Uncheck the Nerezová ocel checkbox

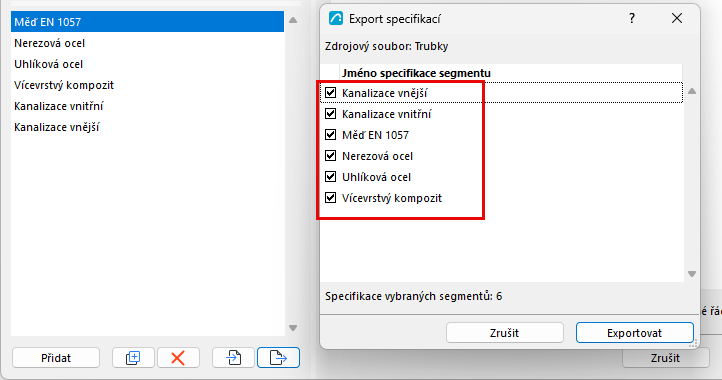tap(331, 156)
